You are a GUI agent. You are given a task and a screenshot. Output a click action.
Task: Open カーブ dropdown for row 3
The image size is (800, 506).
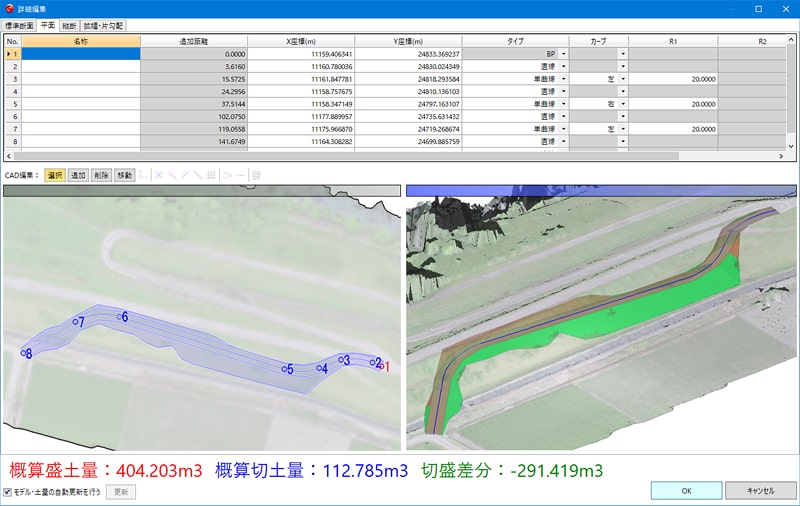622,79
